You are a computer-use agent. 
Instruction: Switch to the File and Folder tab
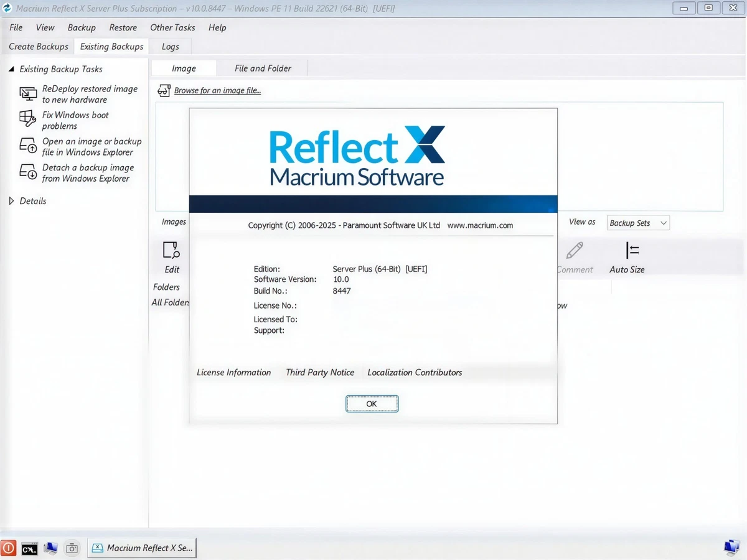[x=263, y=68]
